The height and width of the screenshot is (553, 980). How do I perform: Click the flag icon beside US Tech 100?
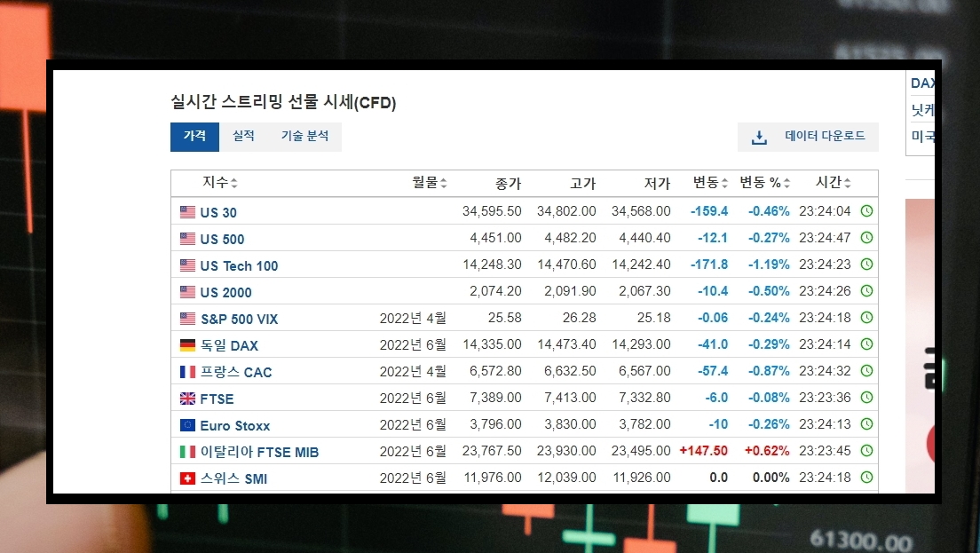click(187, 265)
